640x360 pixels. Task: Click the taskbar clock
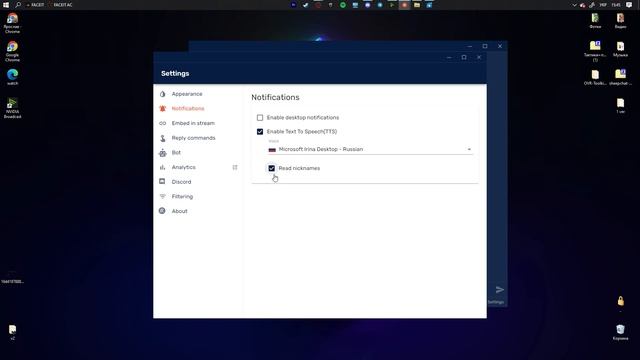(616, 5)
